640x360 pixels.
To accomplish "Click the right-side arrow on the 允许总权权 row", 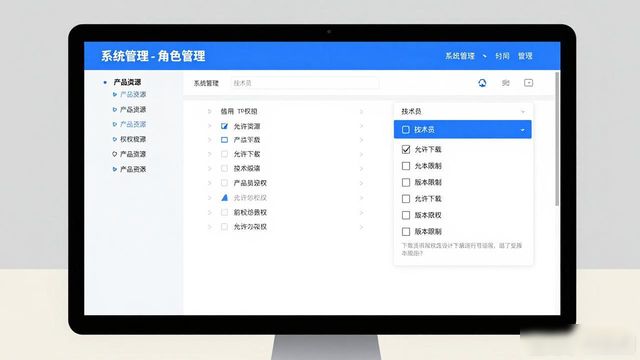I will (x=361, y=198).
